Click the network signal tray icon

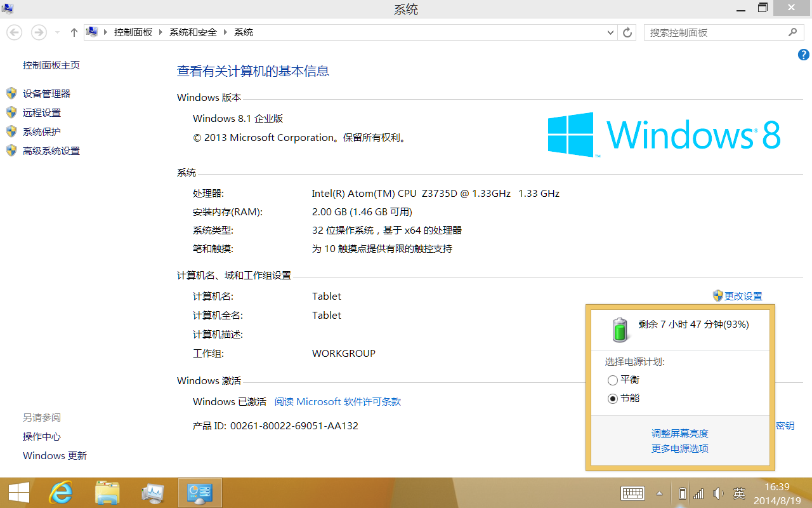699,493
